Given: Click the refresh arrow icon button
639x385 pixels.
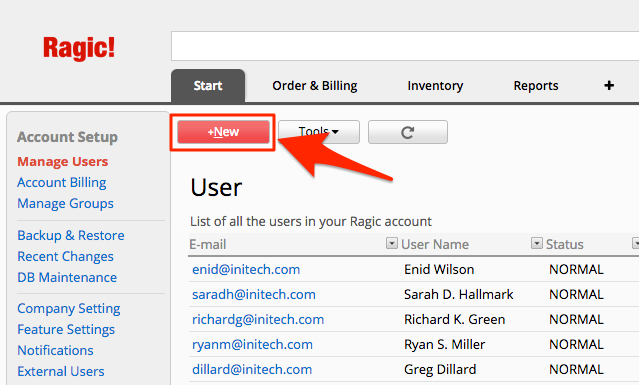Looking at the screenshot, I should [x=408, y=132].
